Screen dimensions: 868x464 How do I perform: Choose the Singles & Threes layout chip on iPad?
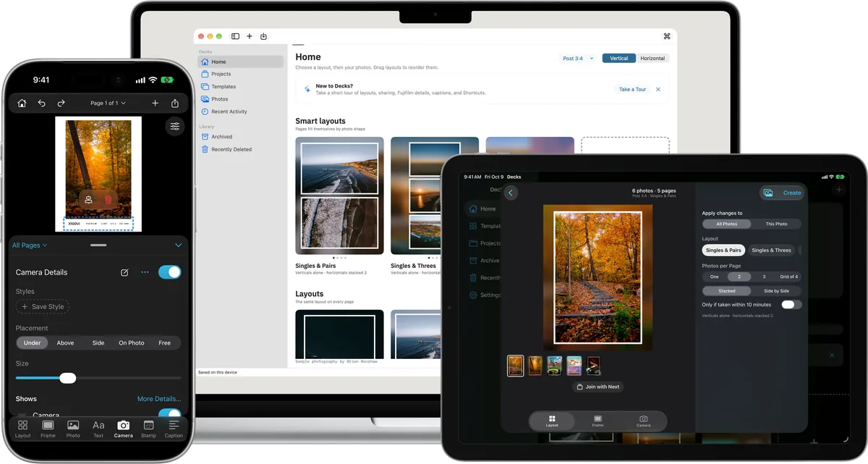771,250
